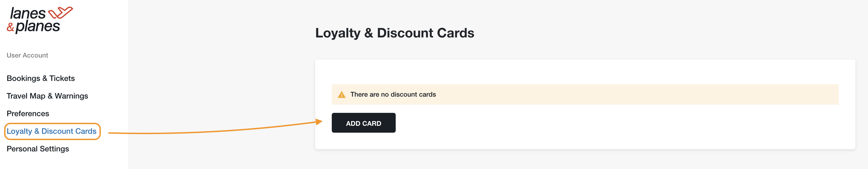Click the orange arrowhead pointing at ADD CARD
This screenshot has height=169, width=868.
coord(319,122)
